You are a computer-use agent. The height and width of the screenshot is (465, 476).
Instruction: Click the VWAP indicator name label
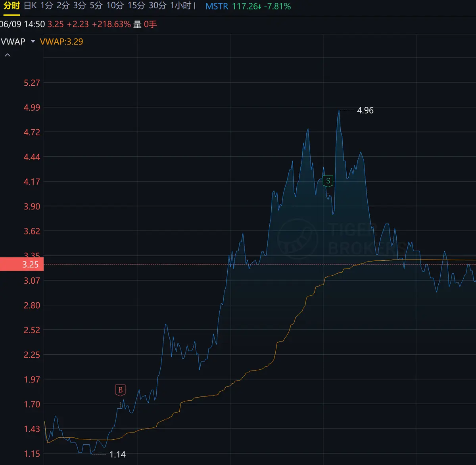tap(13, 42)
